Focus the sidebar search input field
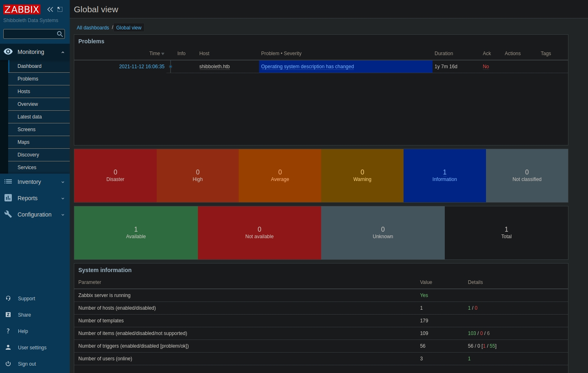The height and width of the screenshot is (373, 588). click(x=29, y=34)
